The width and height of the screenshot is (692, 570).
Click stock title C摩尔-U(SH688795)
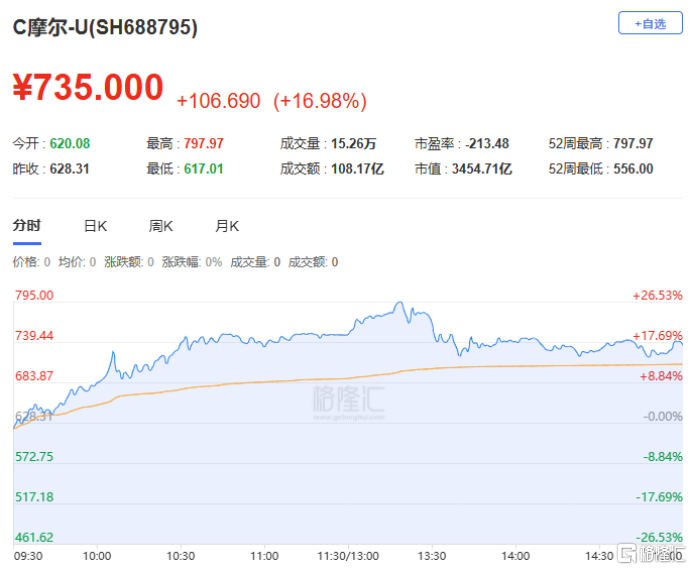click(105, 28)
